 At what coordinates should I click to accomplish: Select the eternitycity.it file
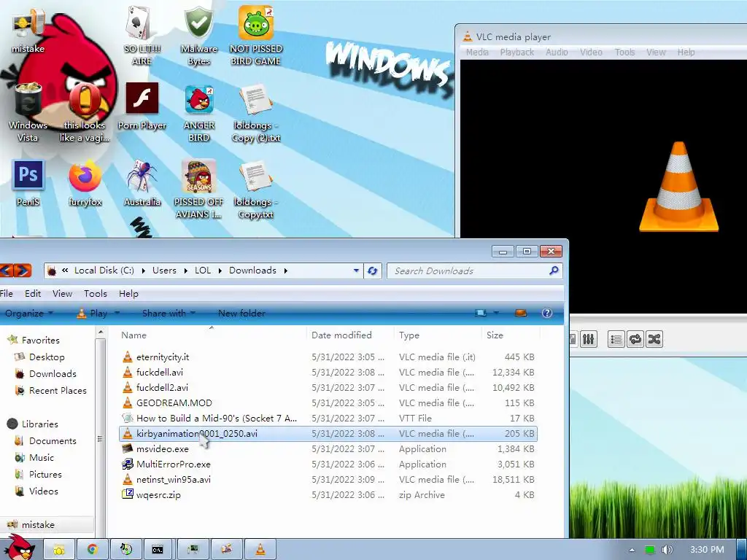328,357
